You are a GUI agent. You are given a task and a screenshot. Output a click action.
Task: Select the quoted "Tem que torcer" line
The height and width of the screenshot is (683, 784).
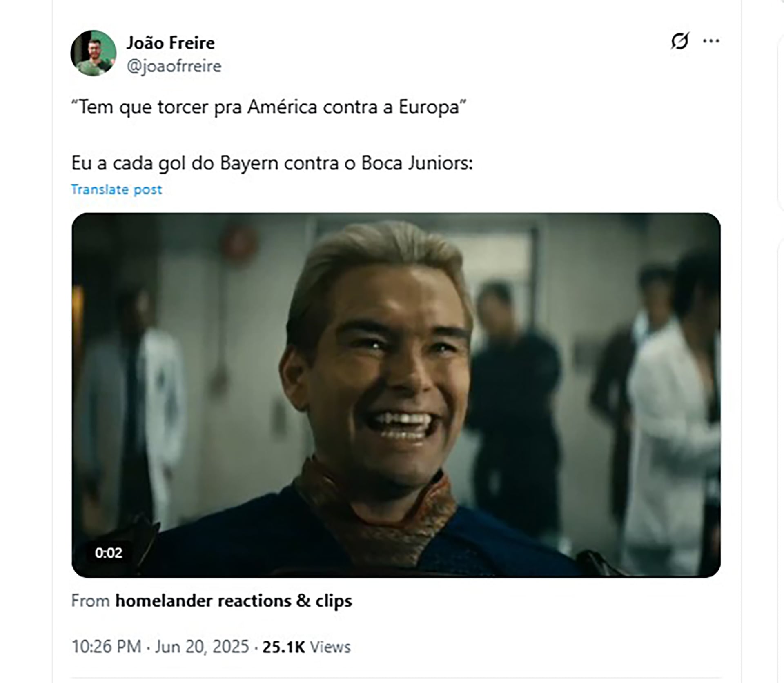point(269,107)
